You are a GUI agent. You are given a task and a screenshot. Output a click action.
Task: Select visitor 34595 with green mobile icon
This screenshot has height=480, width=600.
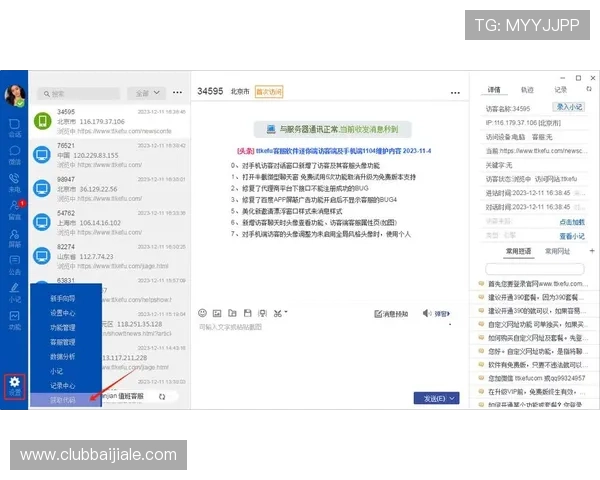[x=109, y=121]
